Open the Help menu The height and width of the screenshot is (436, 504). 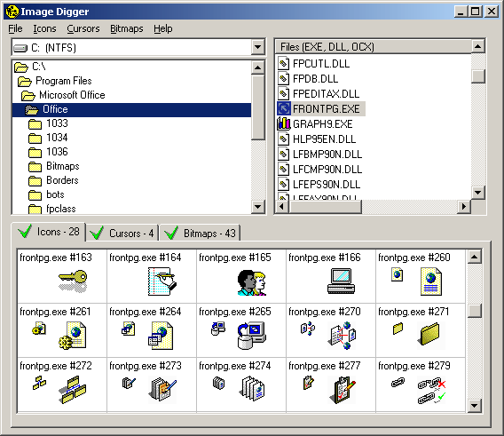pos(163,28)
